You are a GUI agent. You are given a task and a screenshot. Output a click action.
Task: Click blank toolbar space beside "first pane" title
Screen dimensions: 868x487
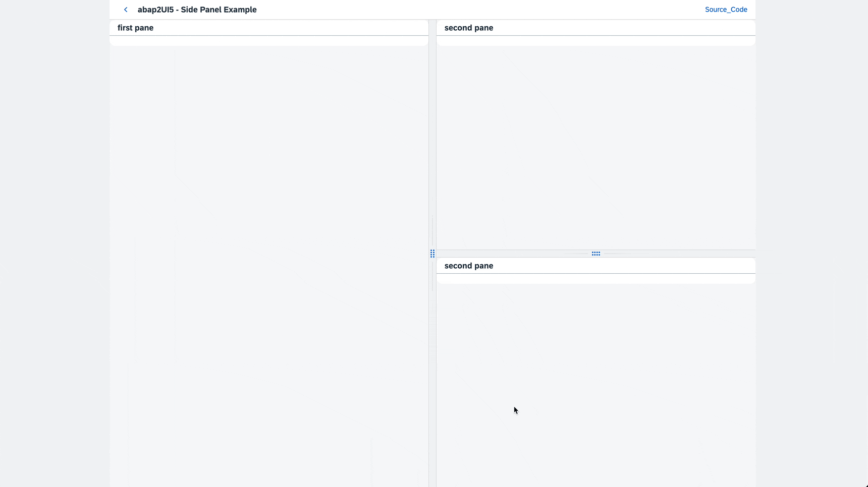click(303, 28)
